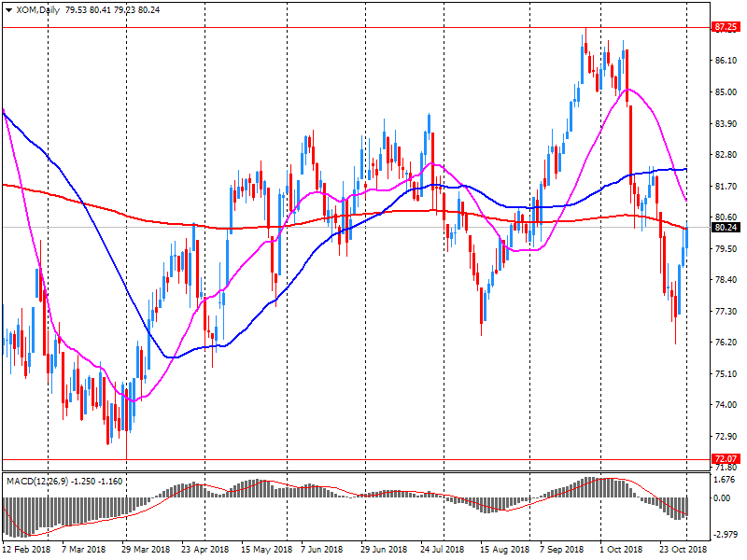Select the 29 Mar 2018 date label
Viewport: 747px width, 560px height.
pyautogui.click(x=146, y=550)
